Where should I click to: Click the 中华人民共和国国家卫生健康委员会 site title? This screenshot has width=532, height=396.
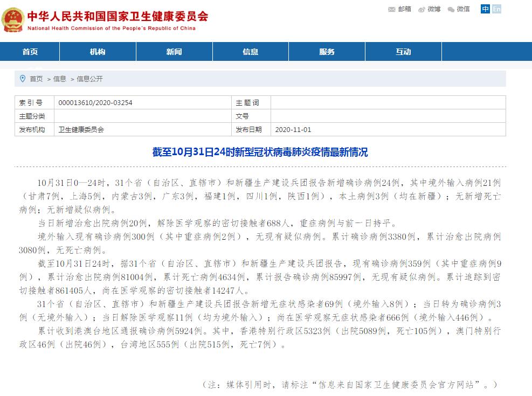click(118, 16)
